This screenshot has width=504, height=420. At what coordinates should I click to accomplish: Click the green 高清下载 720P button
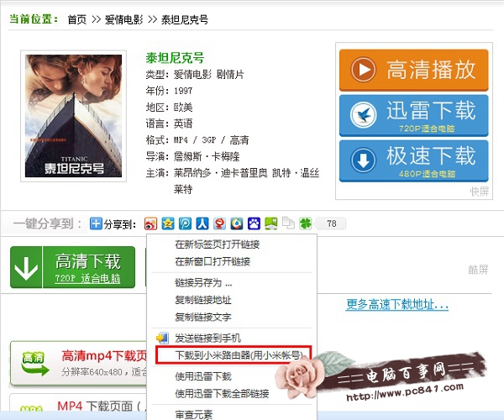pos(72,267)
